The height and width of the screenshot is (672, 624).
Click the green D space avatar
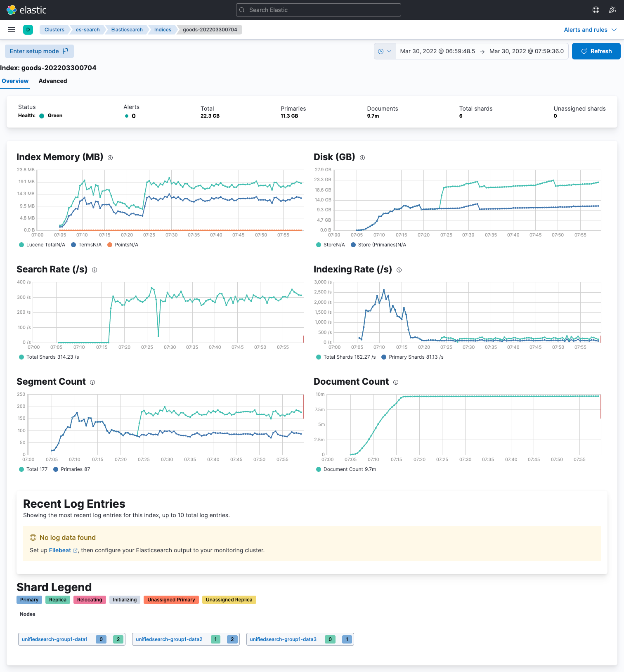(28, 30)
